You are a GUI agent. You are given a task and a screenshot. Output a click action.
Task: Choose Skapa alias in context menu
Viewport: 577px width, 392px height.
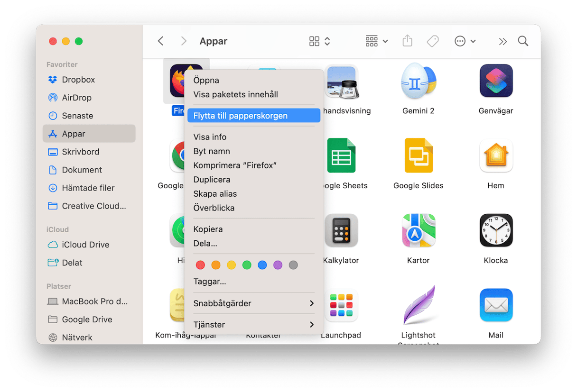[x=254, y=194]
